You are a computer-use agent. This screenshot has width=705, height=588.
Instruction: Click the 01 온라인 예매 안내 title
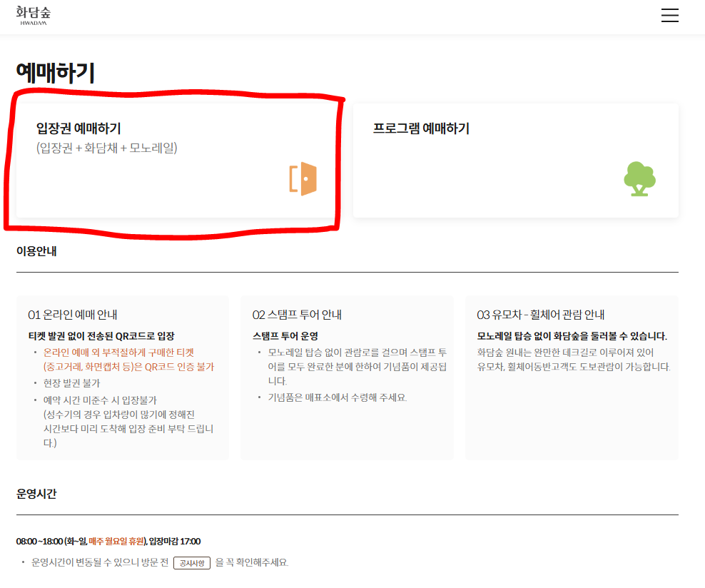[72, 315]
